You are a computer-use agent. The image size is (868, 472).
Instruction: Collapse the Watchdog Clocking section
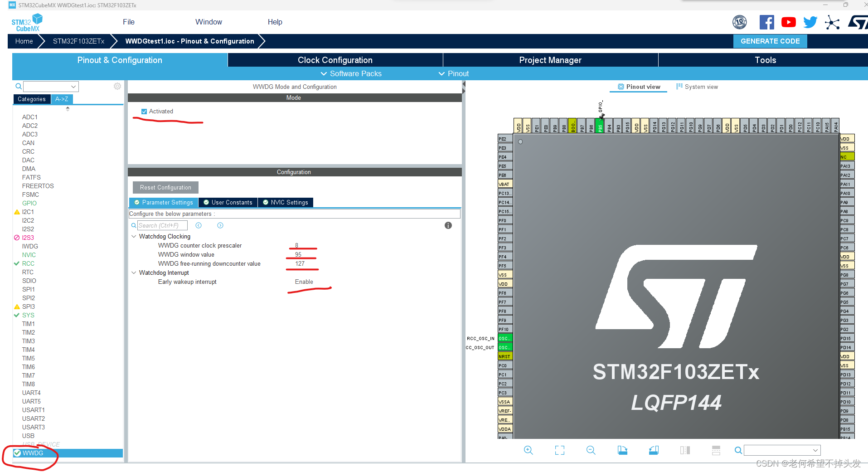point(134,236)
